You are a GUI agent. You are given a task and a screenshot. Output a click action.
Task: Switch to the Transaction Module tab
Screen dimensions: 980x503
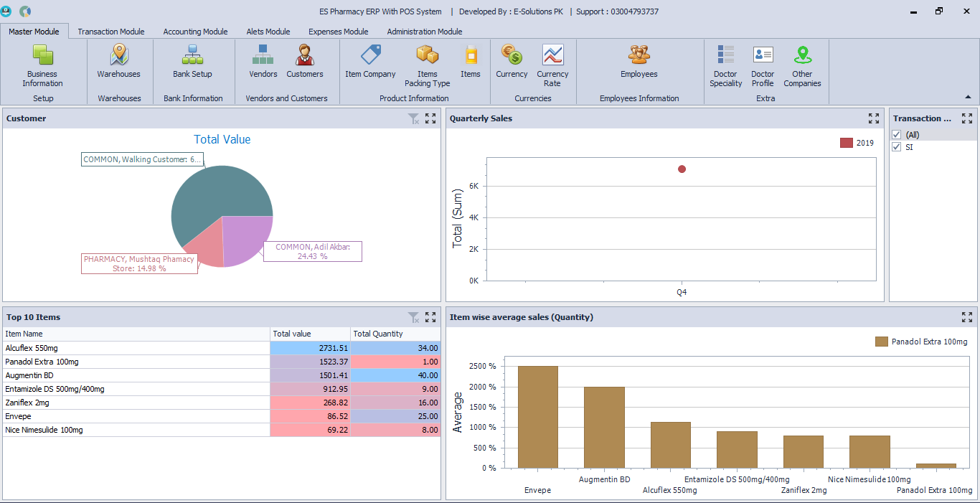coord(111,32)
